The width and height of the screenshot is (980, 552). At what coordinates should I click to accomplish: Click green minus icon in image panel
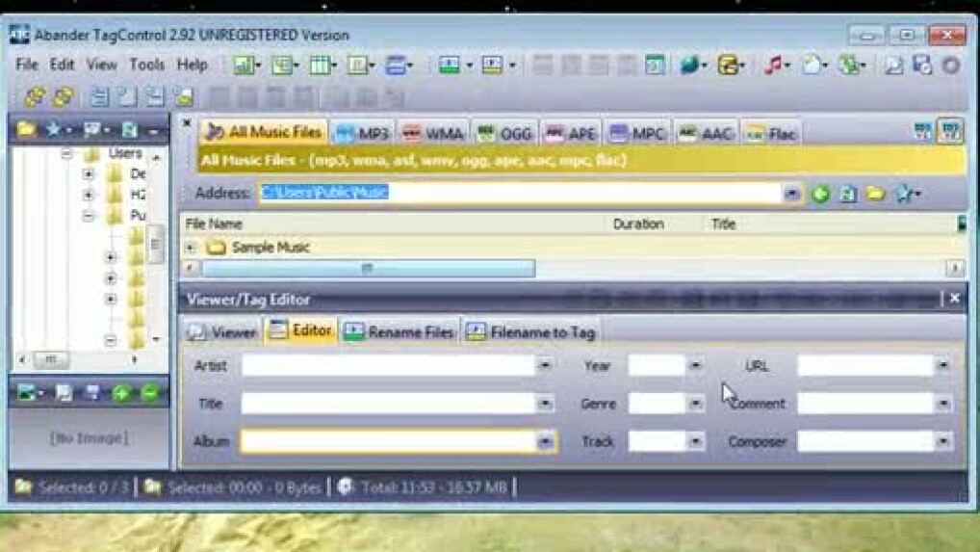click(x=149, y=393)
